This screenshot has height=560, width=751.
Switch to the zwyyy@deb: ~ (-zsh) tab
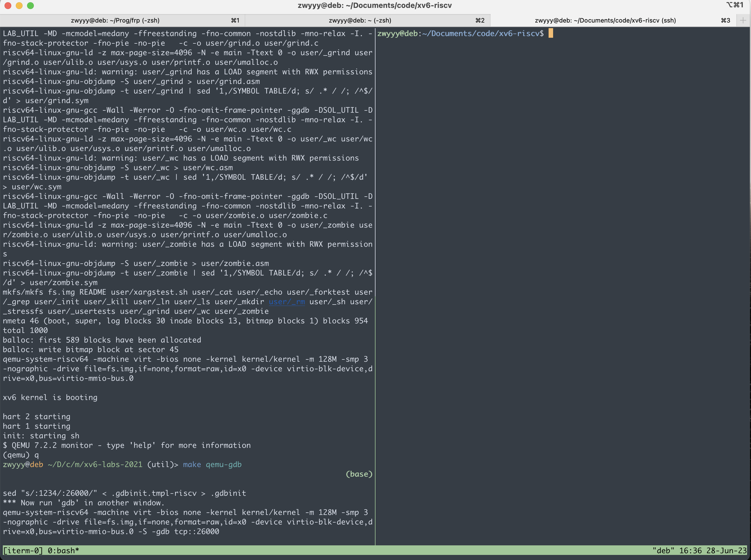(368, 20)
